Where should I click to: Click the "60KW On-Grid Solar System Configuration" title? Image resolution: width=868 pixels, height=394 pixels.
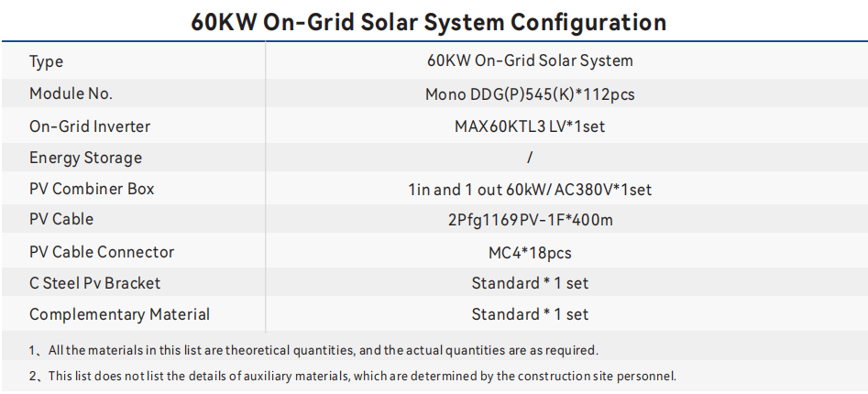[x=428, y=21]
